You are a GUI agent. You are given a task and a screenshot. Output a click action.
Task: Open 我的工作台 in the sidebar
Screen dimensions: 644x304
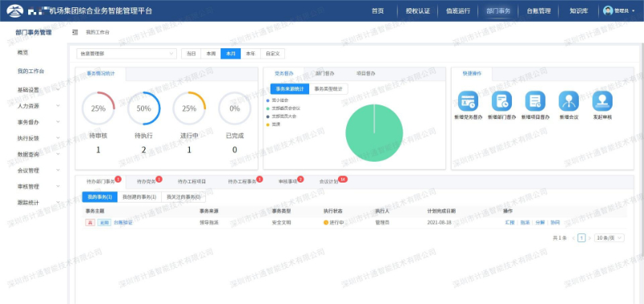pos(31,71)
